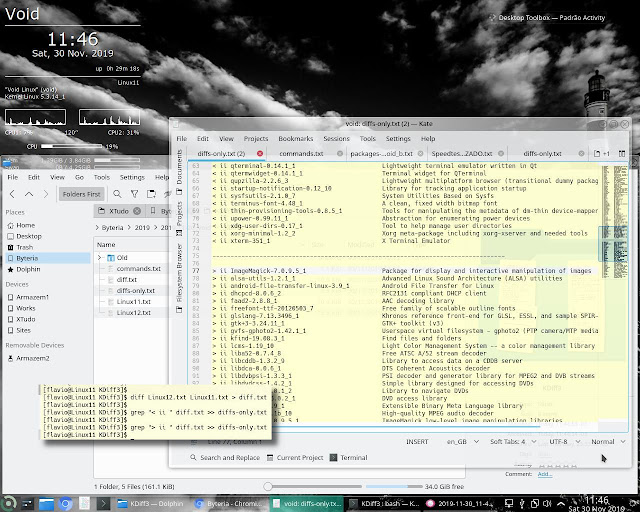
Task: Launch terminal from taskbar pinned icon
Action: point(103,504)
